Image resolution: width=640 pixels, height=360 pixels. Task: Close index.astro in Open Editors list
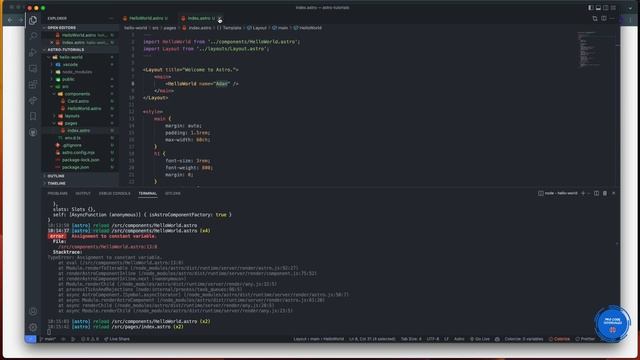click(52, 42)
